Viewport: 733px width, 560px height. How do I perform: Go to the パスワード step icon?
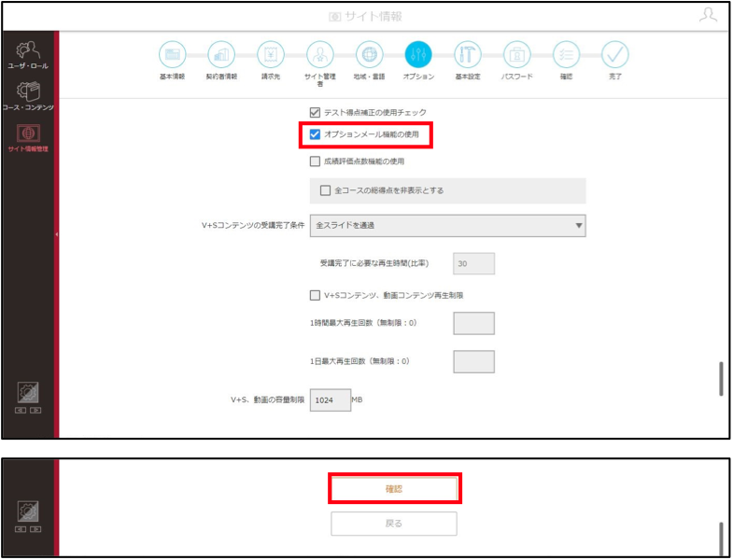point(517,55)
